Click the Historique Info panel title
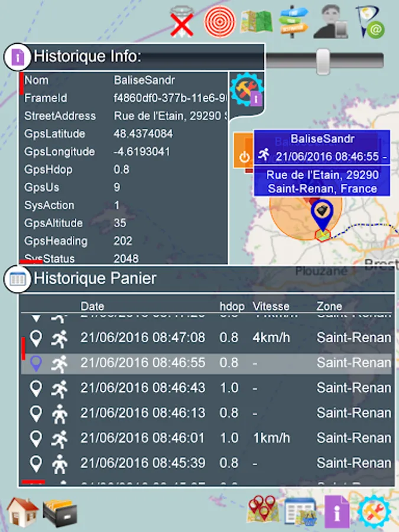Image resolution: width=399 pixels, height=532 pixels. [x=87, y=56]
